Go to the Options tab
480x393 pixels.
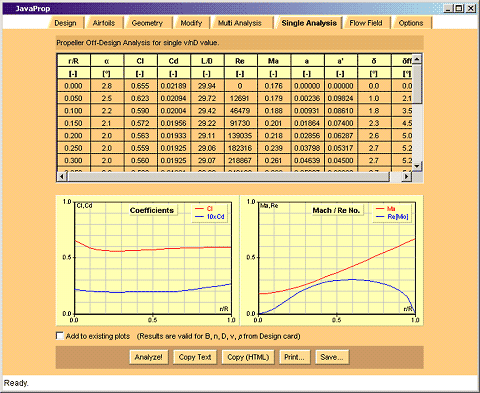click(411, 23)
